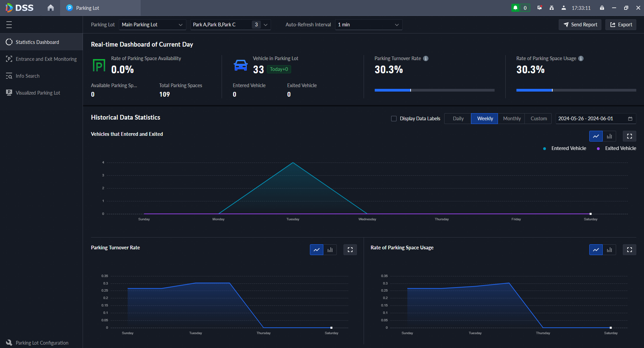This screenshot has height=348, width=644.
Task: Open the Auto-Refresh Interval dropdown
Action: coord(368,25)
